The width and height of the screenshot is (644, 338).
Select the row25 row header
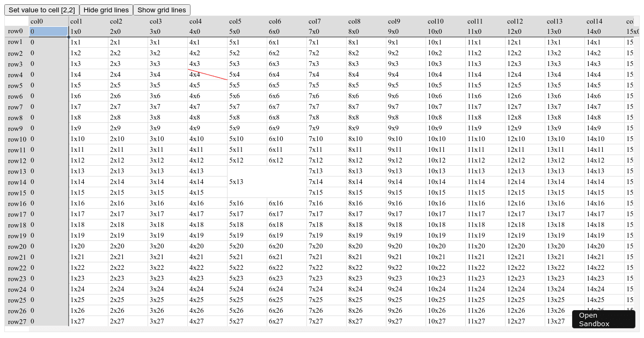click(17, 300)
